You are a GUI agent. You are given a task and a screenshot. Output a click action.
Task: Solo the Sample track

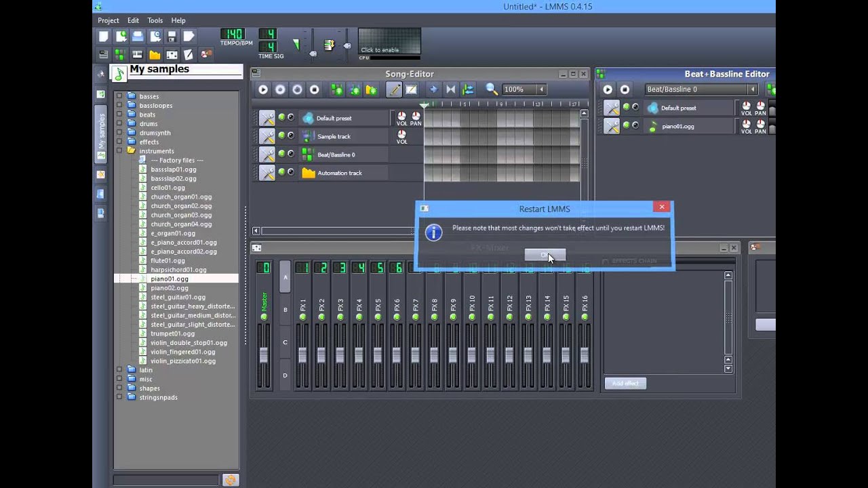(291, 136)
